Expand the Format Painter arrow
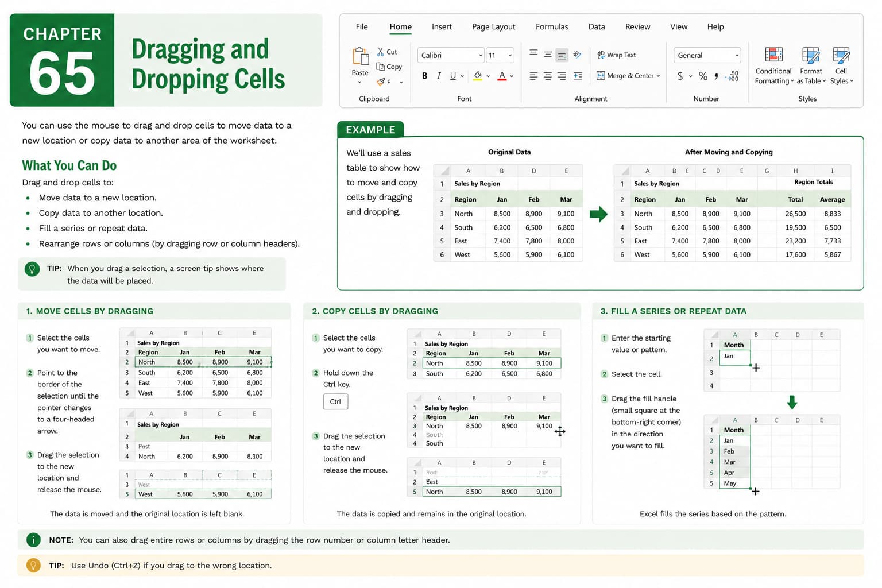The width and height of the screenshot is (882, 588). pyautogui.click(x=401, y=83)
